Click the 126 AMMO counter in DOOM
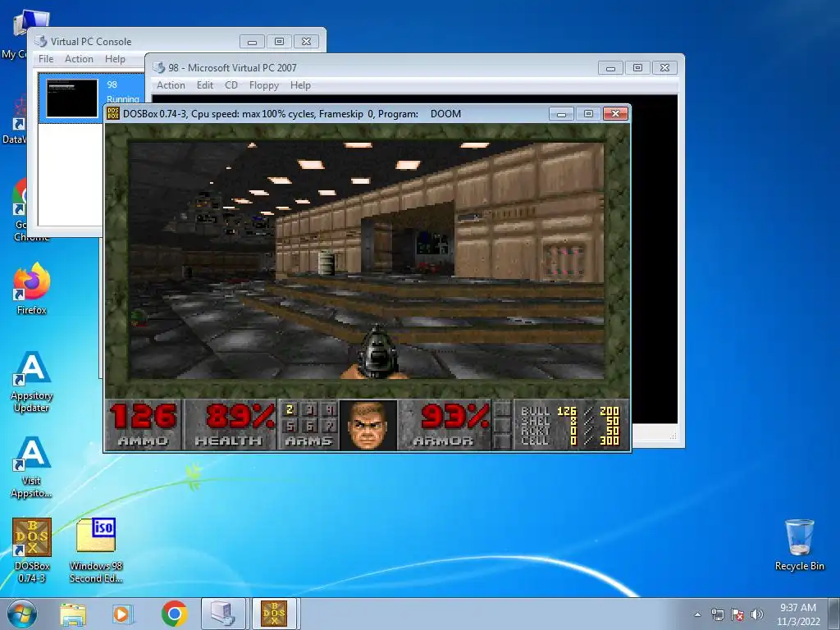This screenshot has width=840, height=630. (x=143, y=424)
